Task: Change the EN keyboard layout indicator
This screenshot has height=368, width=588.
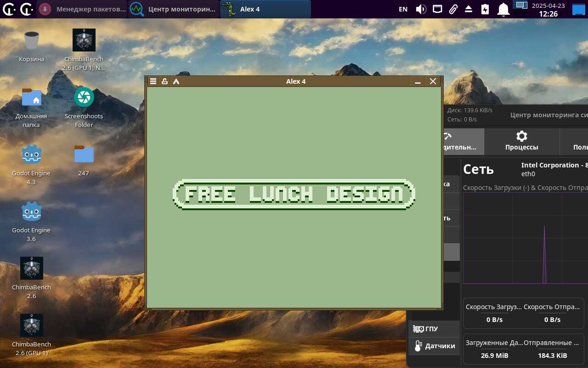Action: 403,9
